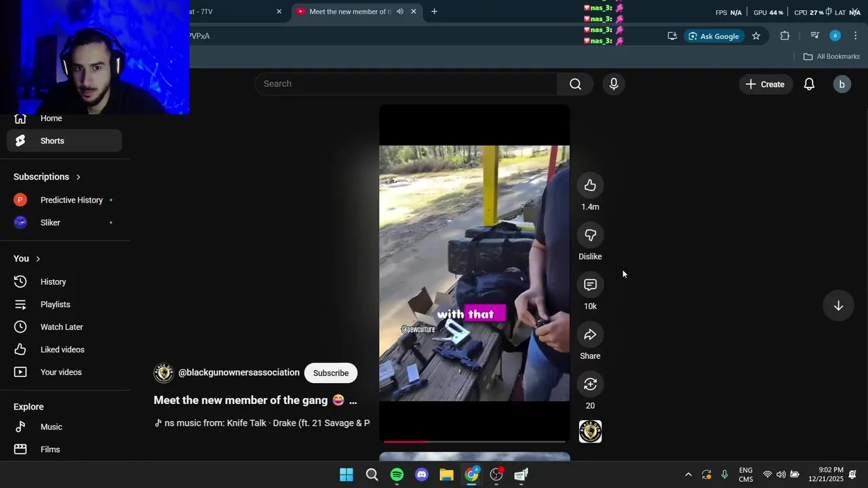Image resolution: width=868 pixels, height=488 pixels.
Task: Open the ENG CMS language switcher
Action: tap(746, 474)
